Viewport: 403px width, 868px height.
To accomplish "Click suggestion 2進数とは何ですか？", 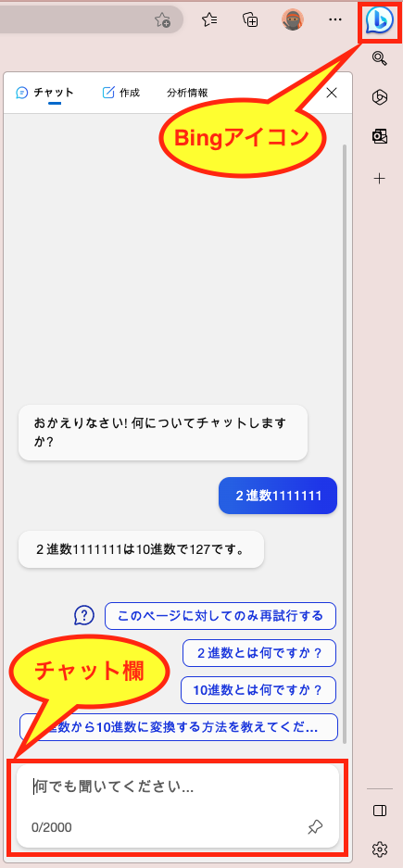I will [x=259, y=653].
